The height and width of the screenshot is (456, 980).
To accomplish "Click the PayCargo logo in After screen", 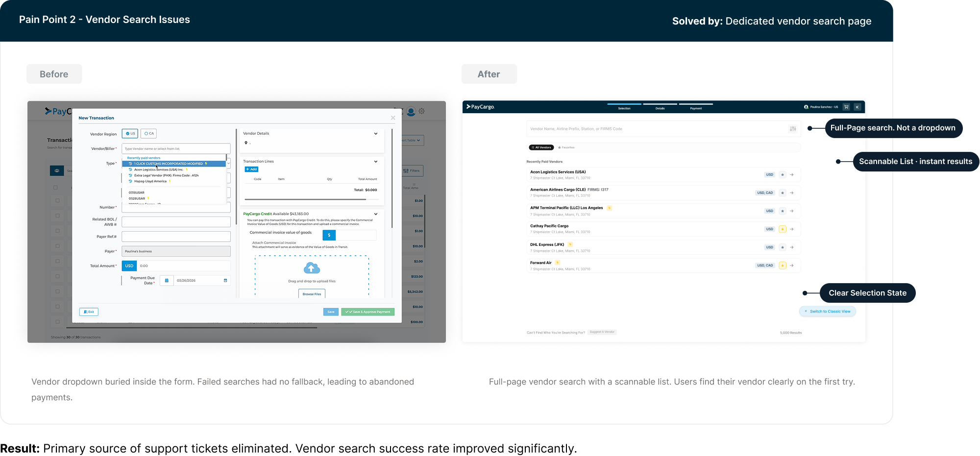I will [x=480, y=107].
